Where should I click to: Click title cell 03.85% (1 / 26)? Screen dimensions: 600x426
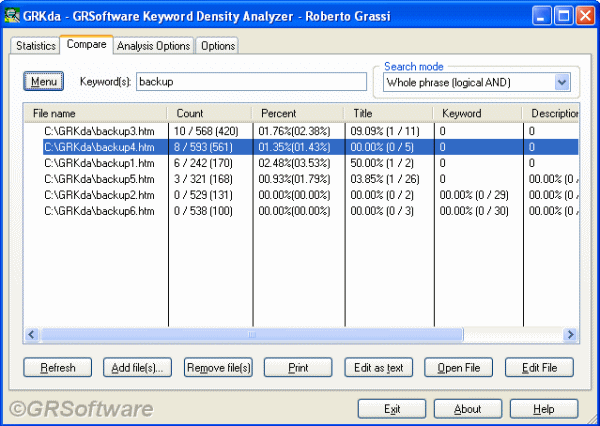(x=385, y=179)
